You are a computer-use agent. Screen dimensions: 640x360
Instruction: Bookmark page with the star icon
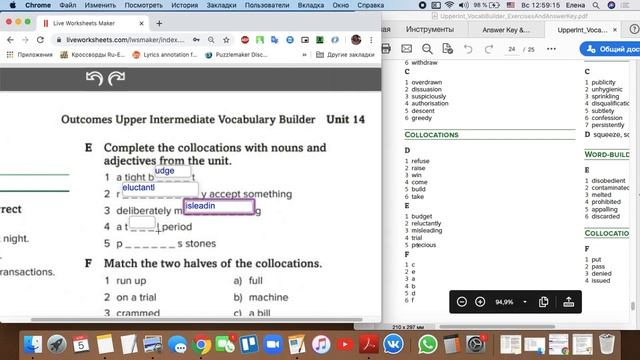[226, 40]
